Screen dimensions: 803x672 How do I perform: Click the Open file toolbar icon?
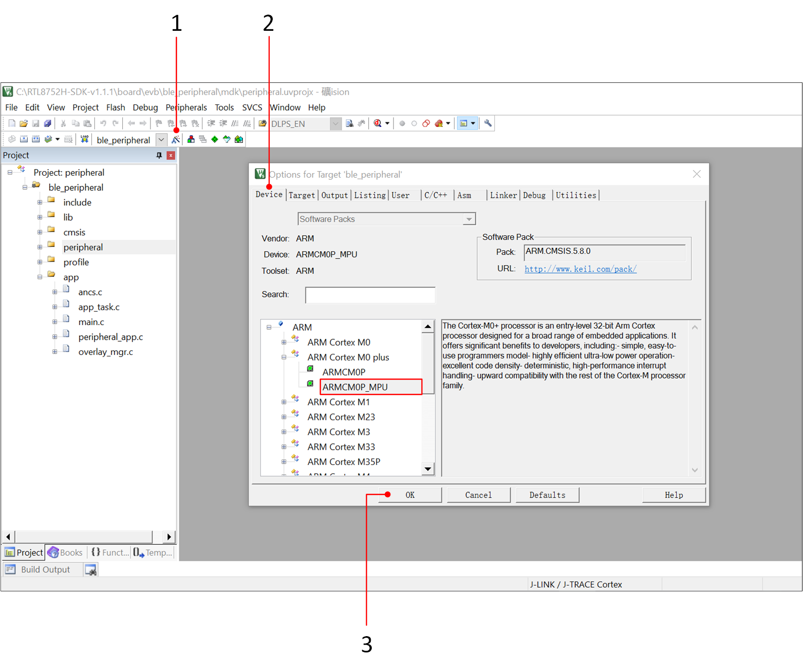click(24, 123)
